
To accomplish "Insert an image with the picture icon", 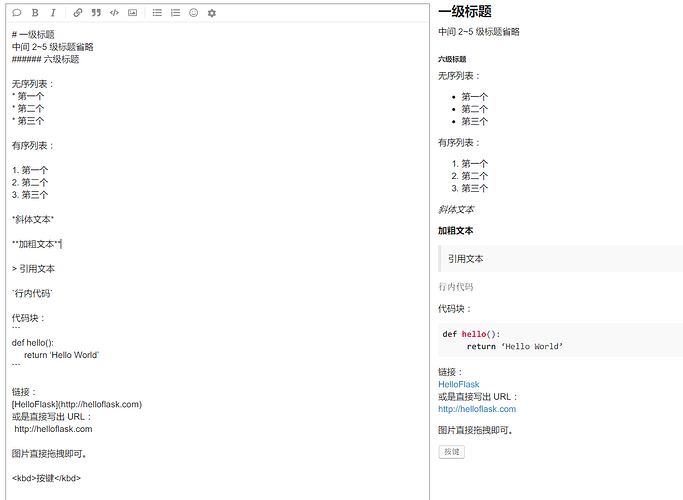I will pos(132,13).
